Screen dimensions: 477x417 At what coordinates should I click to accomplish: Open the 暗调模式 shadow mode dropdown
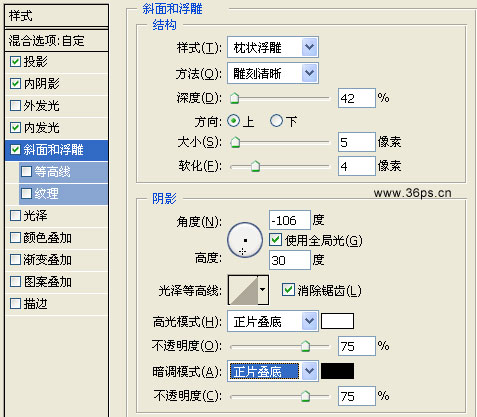pyautogui.click(x=273, y=371)
